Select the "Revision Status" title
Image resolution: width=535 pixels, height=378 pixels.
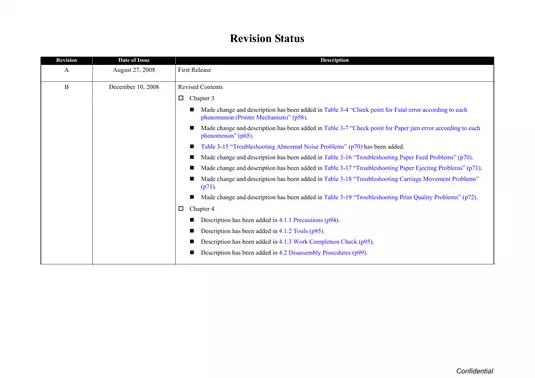[267, 38]
